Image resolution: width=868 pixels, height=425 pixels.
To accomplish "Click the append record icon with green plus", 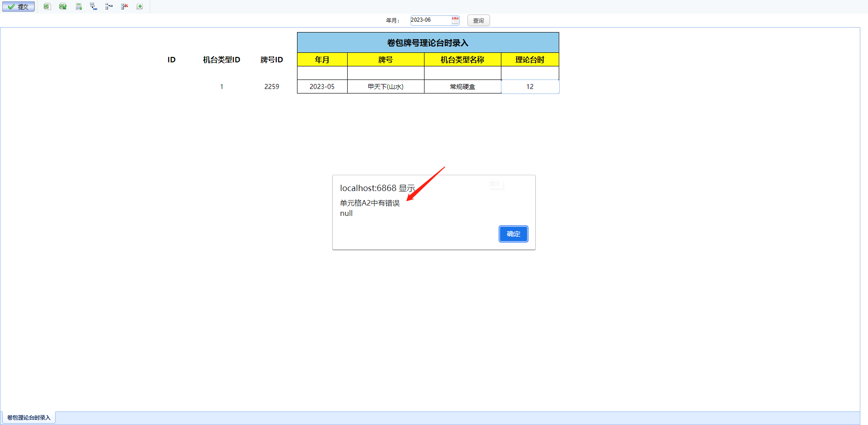I will click(x=79, y=6).
